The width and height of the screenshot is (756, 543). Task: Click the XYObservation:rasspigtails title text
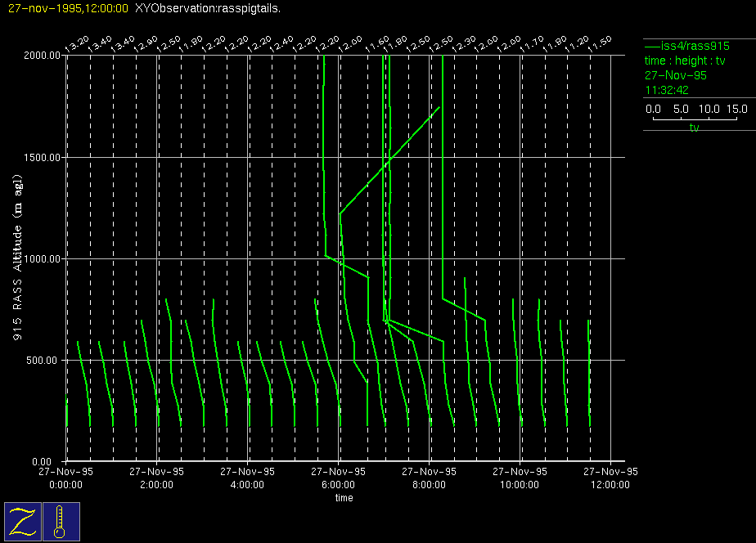pyautogui.click(x=208, y=7)
